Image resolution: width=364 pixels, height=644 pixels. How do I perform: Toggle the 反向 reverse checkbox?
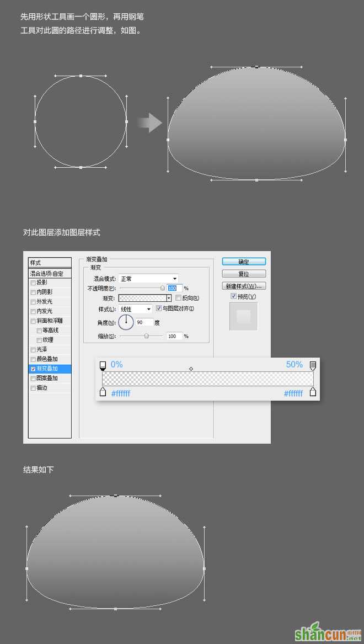pos(178,298)
